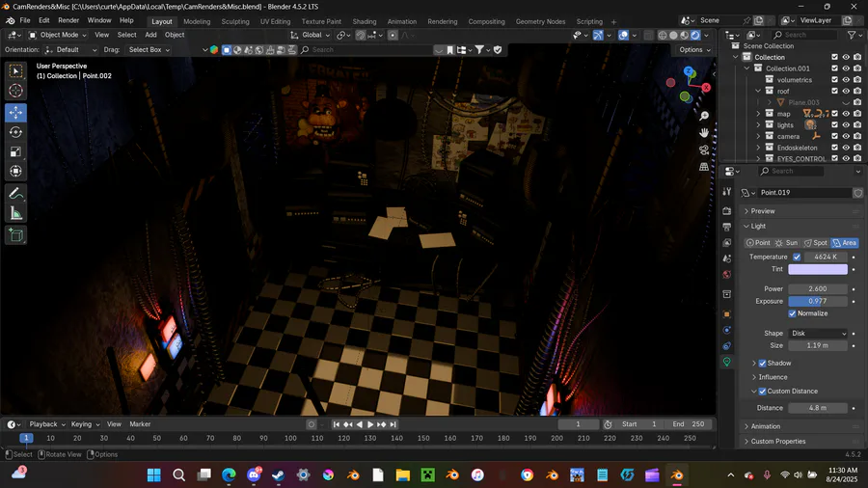Image resolution: width=868 pixels, height=488 pixels.
Task: Switch viewport to wireframe shading mode
Action: coord(663,35)
